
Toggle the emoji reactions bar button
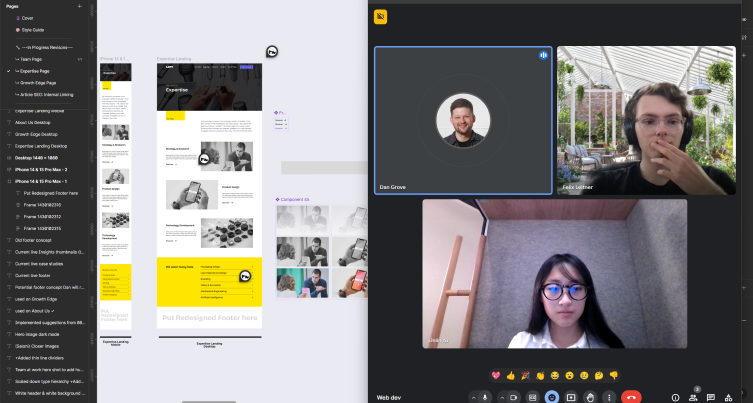pos(552,397)
